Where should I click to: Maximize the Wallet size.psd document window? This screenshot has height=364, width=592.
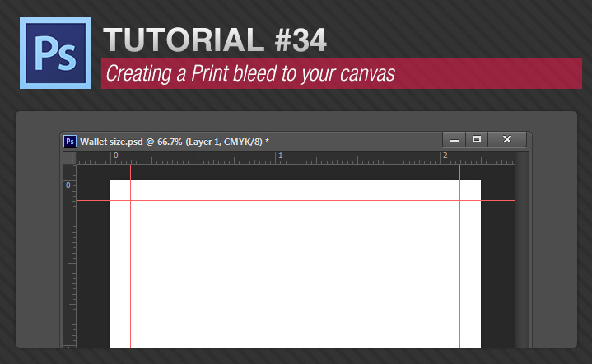(477, 140)
